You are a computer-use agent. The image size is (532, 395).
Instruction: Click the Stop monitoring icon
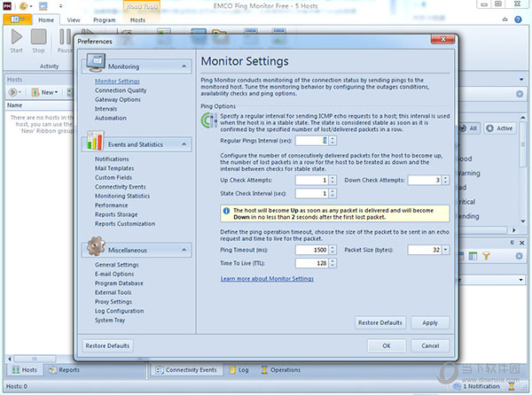pos(38,36)
